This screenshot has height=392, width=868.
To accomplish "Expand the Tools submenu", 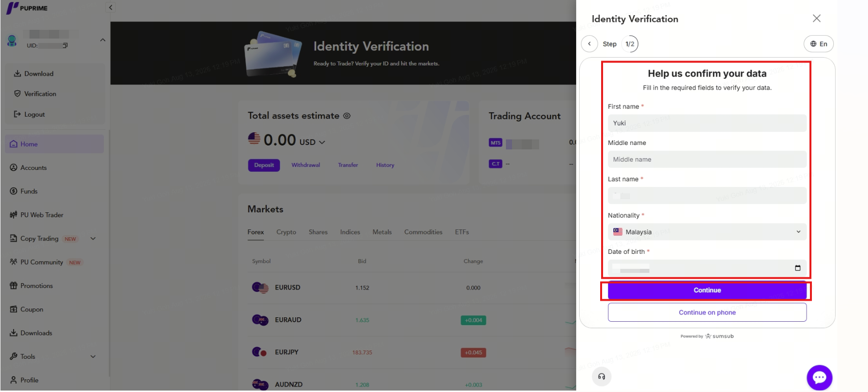I will pos(93,357).
